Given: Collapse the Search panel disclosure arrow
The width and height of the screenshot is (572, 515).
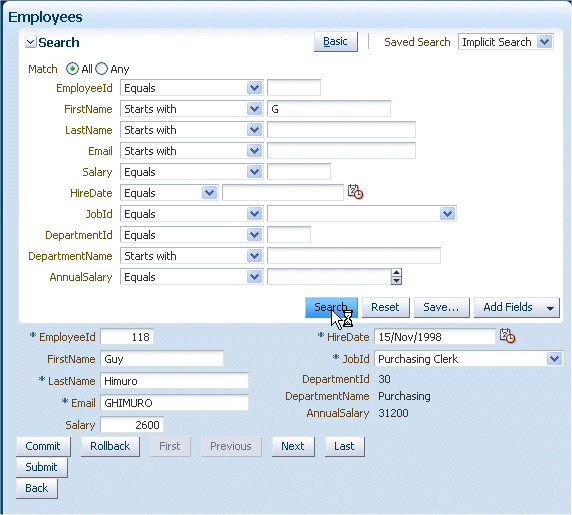Looking at the screenshot, I should [31, 42].
